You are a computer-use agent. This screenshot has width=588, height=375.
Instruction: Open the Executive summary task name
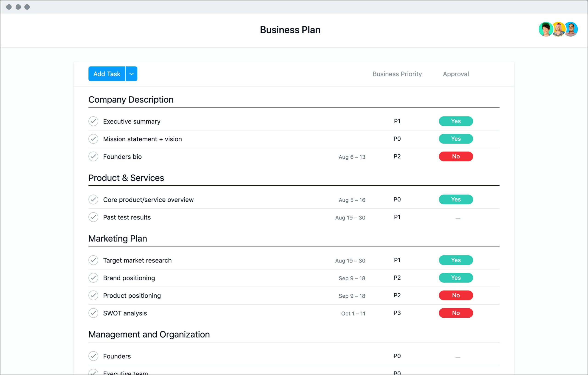pos(132,121)
